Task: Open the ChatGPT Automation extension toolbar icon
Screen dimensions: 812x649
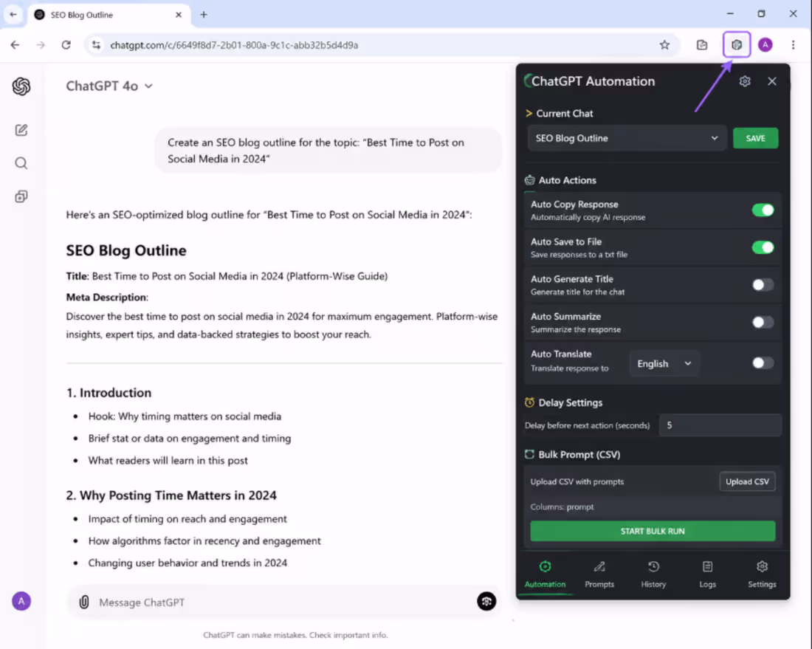Action: pos(737,45)
